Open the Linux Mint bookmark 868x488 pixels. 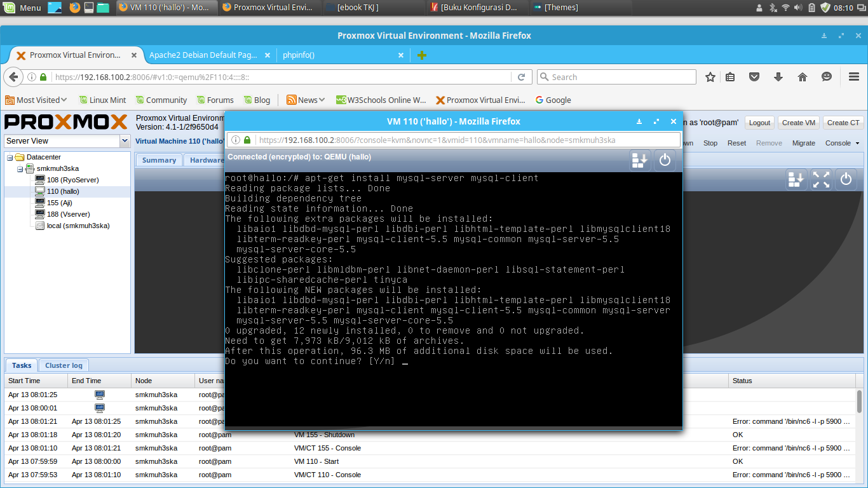pos(102,100)
